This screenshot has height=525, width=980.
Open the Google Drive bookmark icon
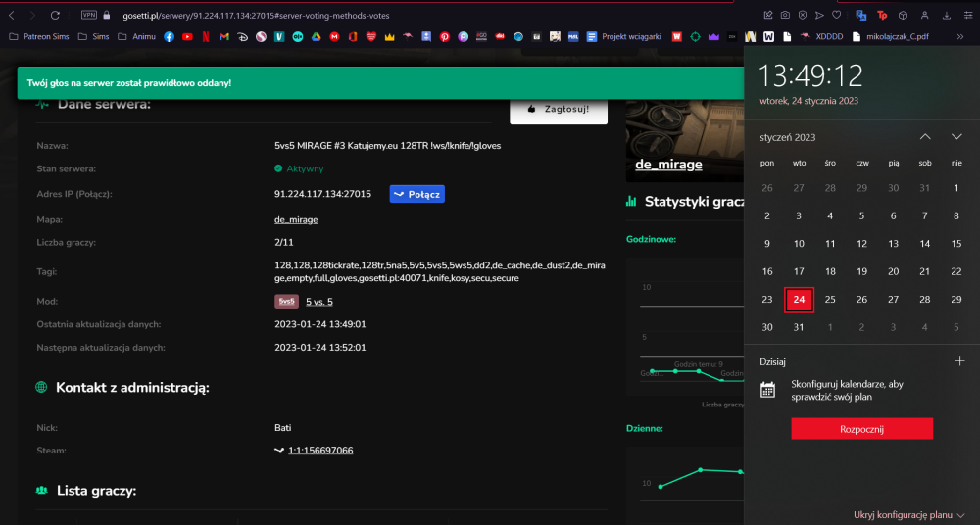tap(317, 37)
